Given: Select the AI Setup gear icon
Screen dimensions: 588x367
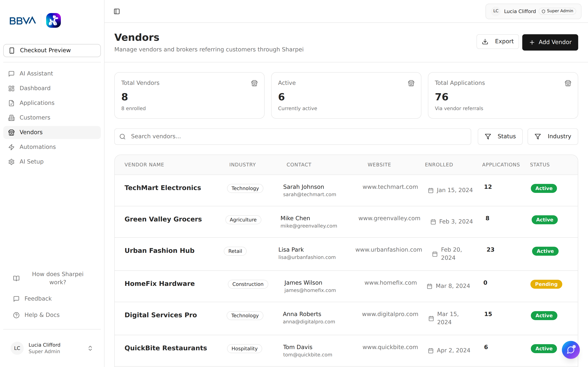Looking at the screenshot, I should coord(11,162).
